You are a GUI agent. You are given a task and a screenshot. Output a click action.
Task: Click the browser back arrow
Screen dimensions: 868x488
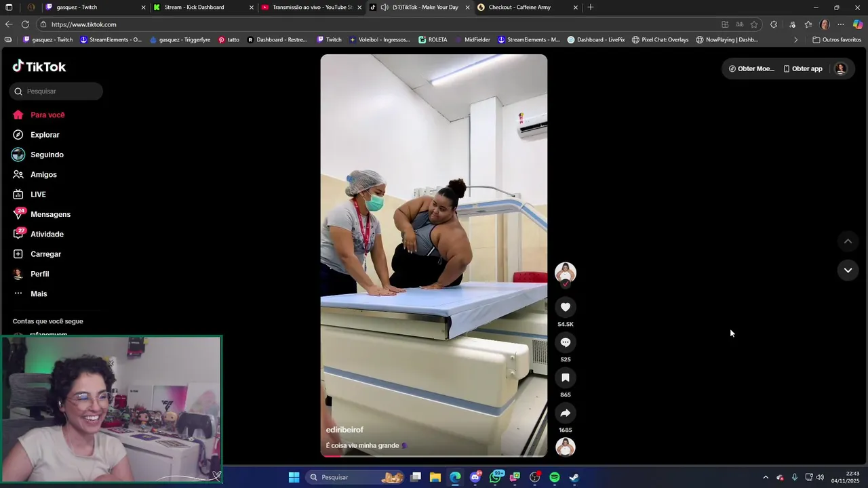[9, 24]
